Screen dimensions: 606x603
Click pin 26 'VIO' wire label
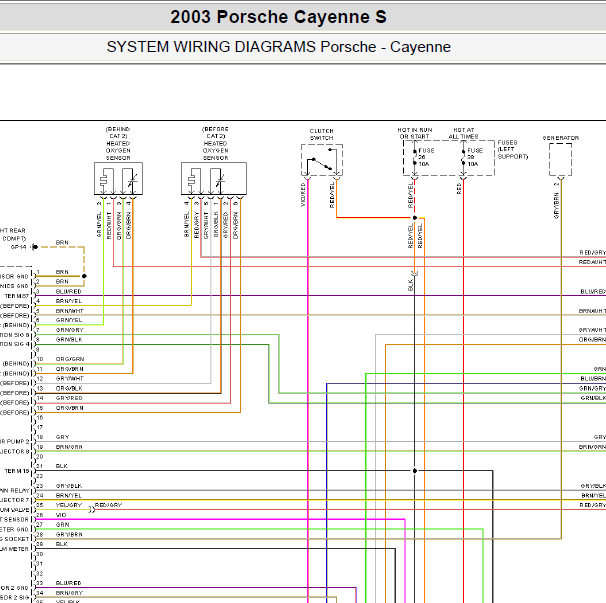point(61,515)
